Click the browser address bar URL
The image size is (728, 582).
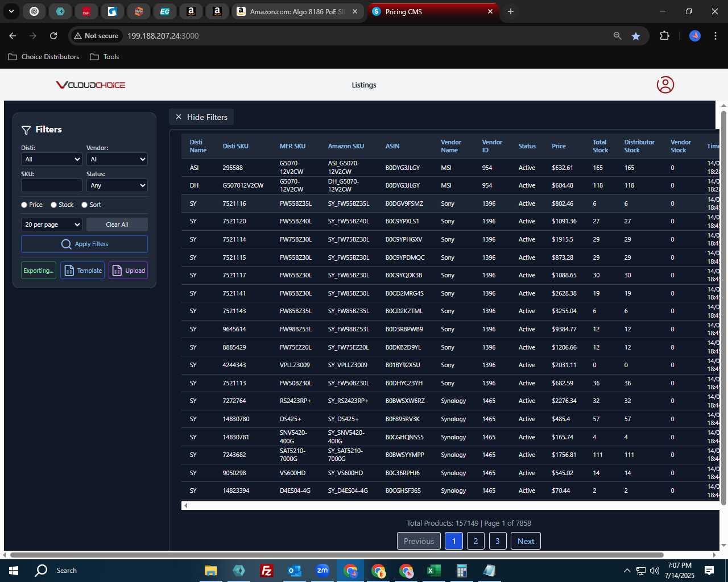[x=163, y=36]
